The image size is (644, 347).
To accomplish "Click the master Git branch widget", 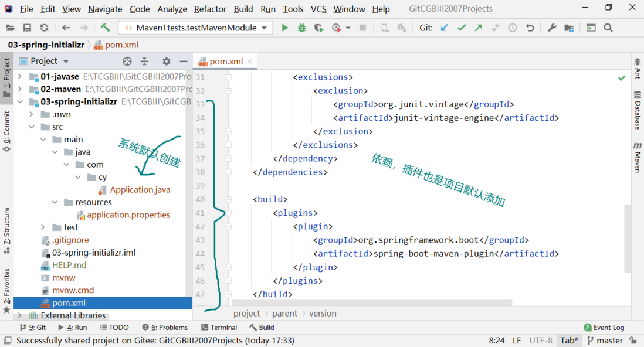I will pyautogui.click(x=605, y=341).
